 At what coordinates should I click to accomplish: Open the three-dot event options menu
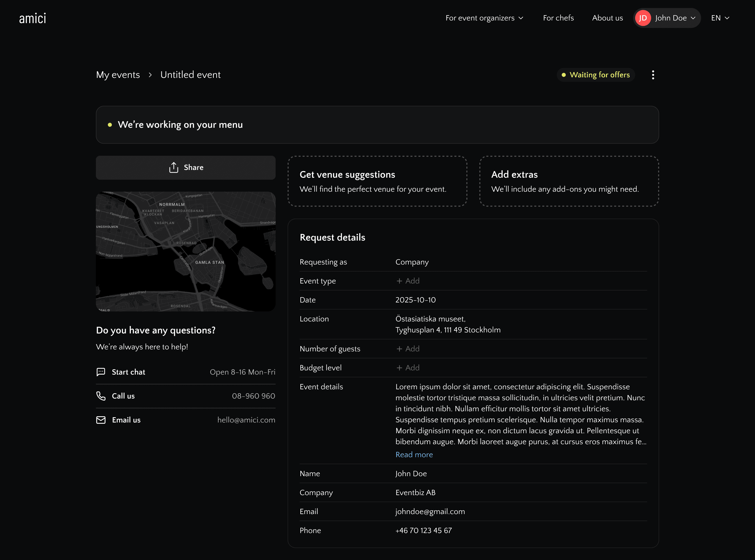(x=653, y=75)
